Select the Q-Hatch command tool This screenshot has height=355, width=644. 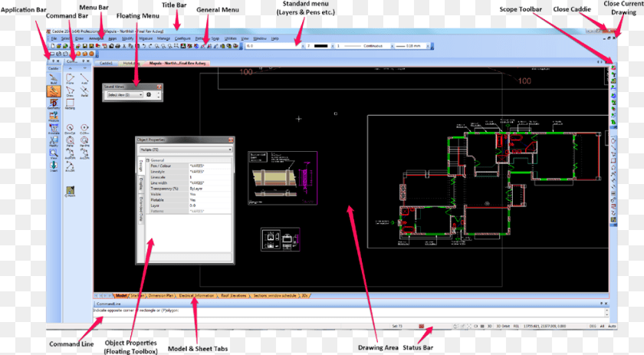[x=71, y=192]
